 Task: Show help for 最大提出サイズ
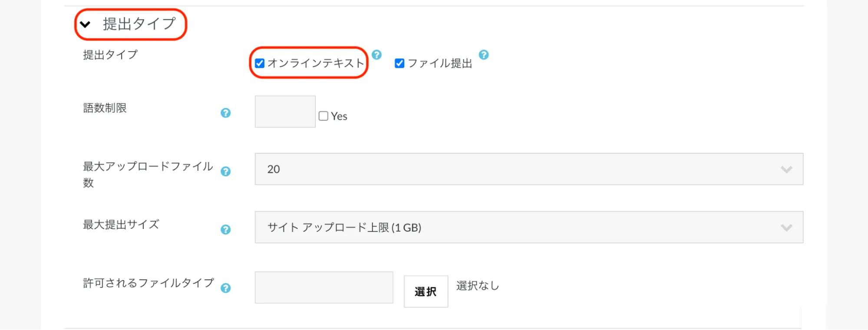[225, 230]
